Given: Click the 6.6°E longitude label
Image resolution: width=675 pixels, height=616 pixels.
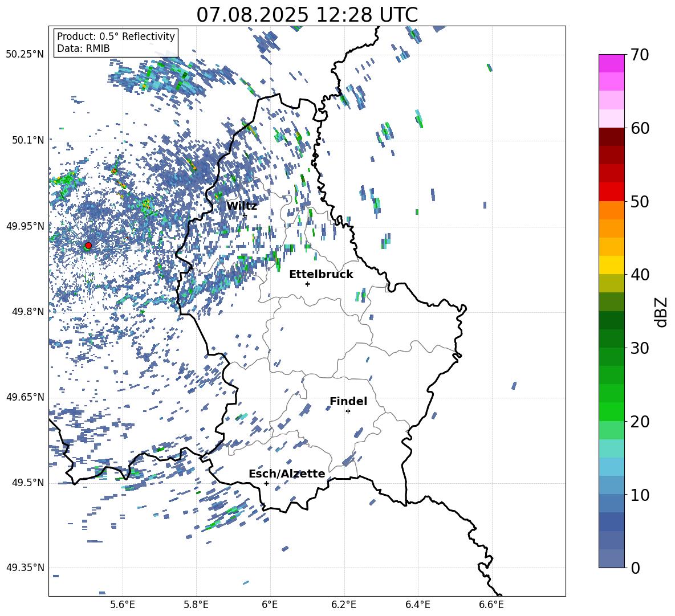Looking at the screenshot, I should tap(491, 605).
